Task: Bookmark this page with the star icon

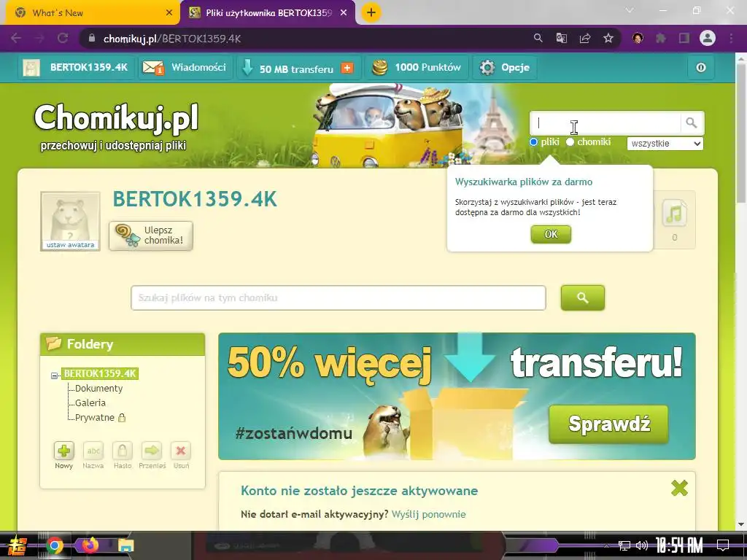Action: coord(608,38)
